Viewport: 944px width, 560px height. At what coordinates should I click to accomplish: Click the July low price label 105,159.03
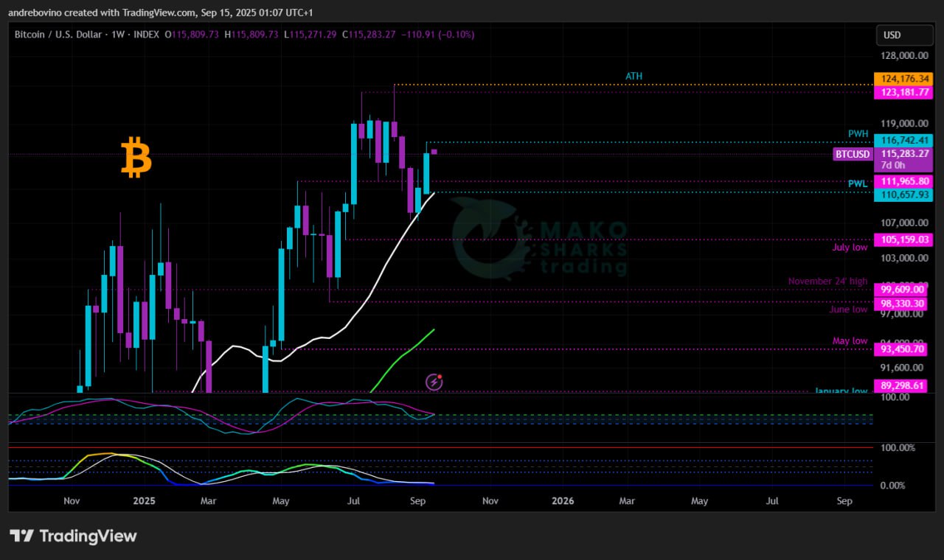[903, 239]
